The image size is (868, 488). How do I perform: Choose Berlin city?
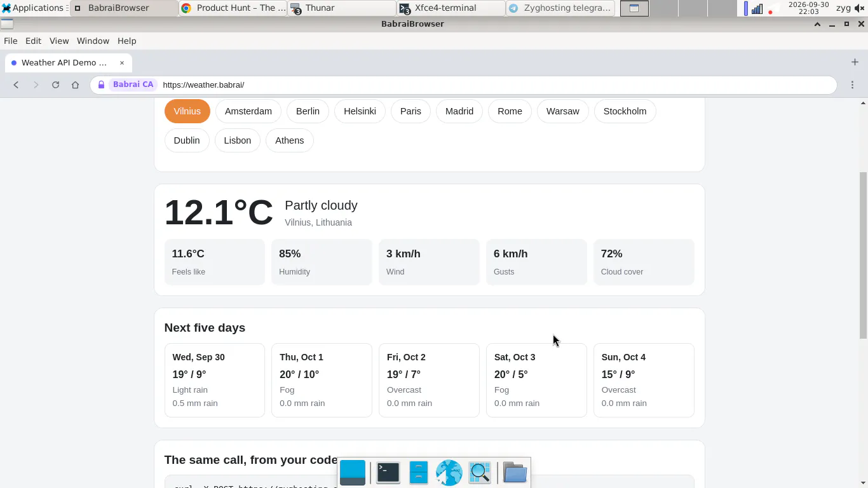pyautogui.click(x=308, y=111)
